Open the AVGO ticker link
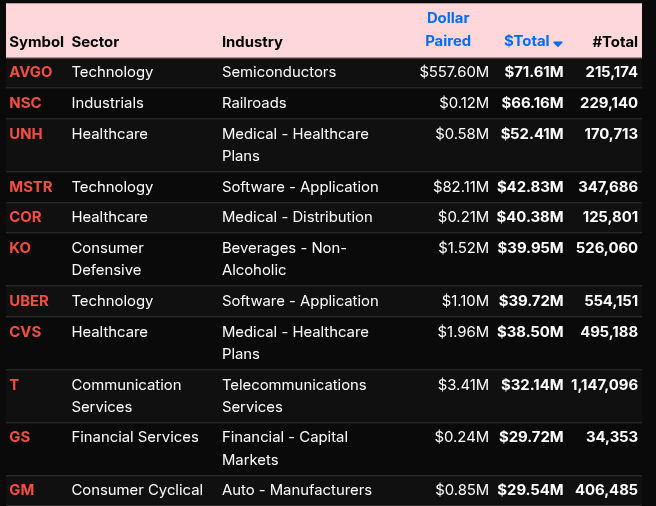The image size is (656, 506). pos(30,72)
